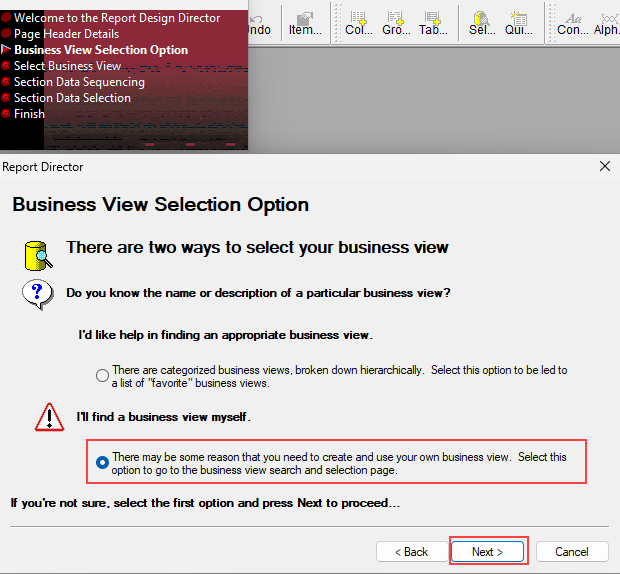Go to Section Data Selection step
The width and height of the screenshot is (620, 574).
[x=72, y=98]
